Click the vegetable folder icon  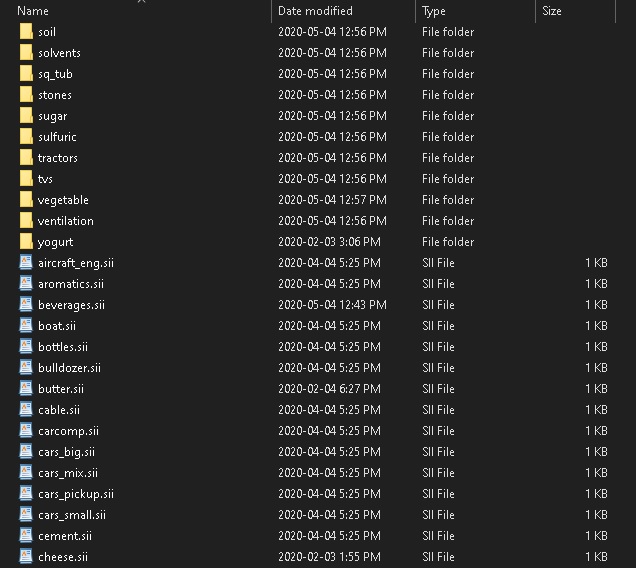coord(26,200)
